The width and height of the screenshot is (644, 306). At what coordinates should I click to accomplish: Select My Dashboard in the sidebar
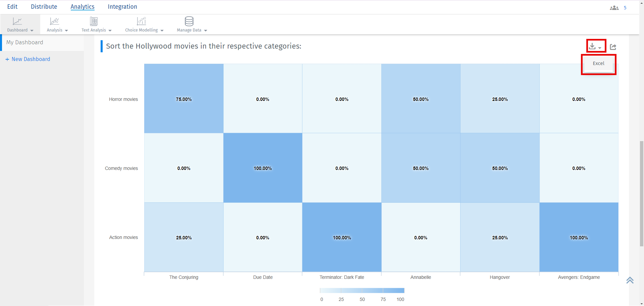tap(25, 42)
